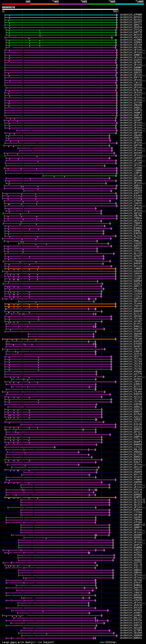The height and width of the screenshot is (644, 146).
Task: Select hit UniRef100_A8IXA1
Action: point(131,47)
